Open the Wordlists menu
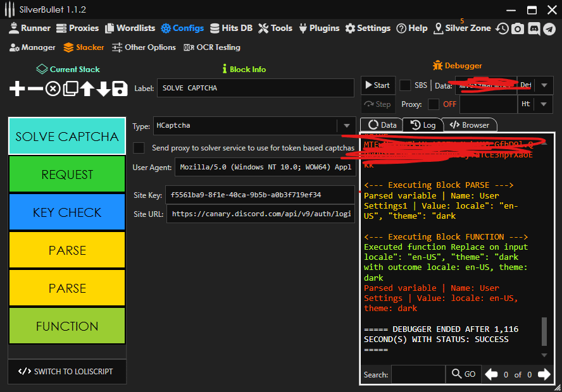 [130, 28]
